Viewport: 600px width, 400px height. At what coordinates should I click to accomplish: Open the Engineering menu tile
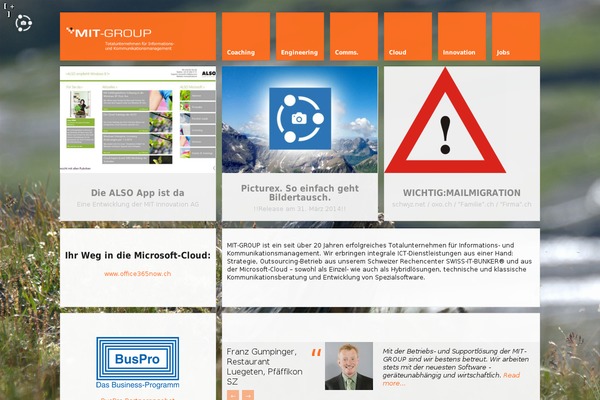(x=300, y=36)
